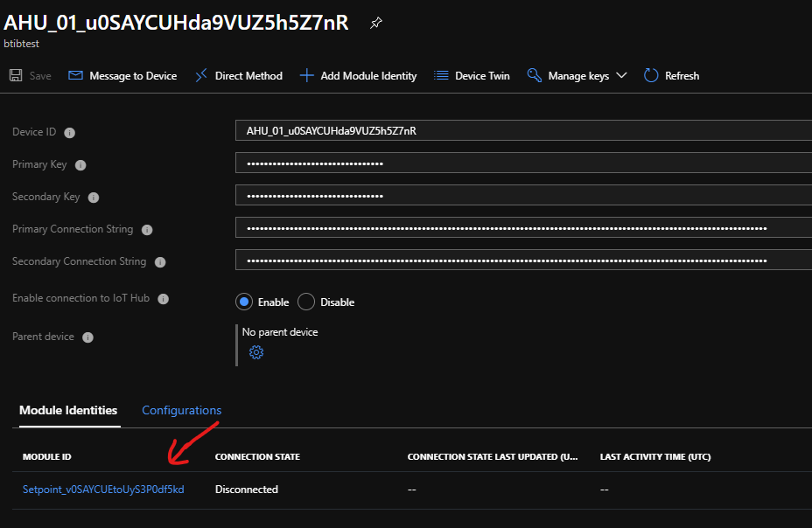Viewport: 812px width, 528px height.
Task: Show info tooltip for Primary Key
Action: [80, 165]
